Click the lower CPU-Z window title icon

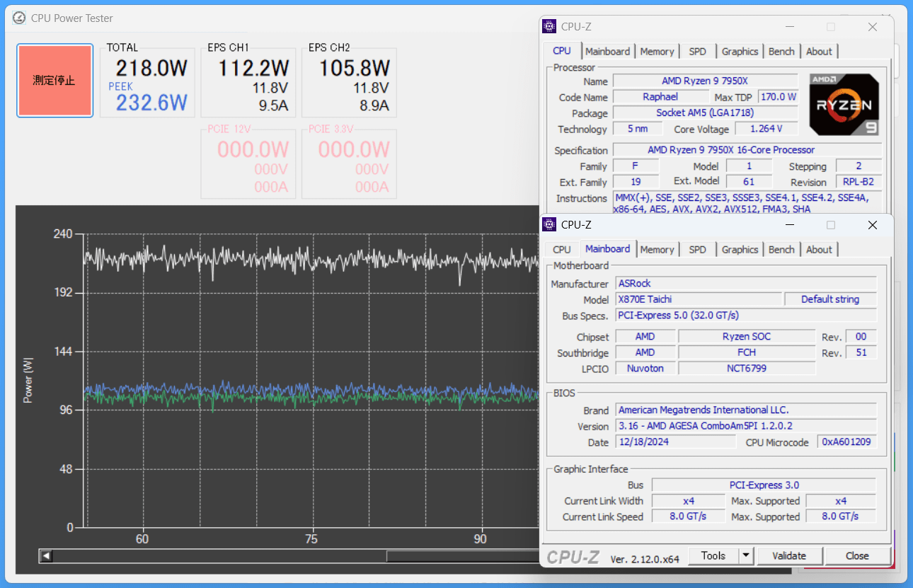pyautogui.click(x=549, y=225)
